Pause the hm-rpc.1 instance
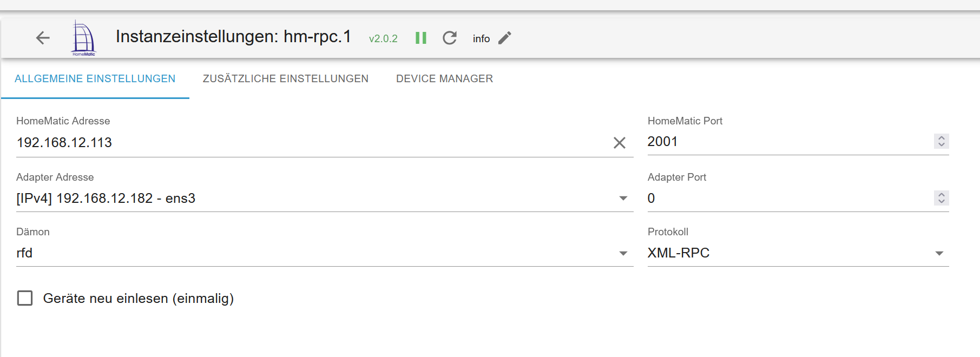The width and height of the screenshot is (980, 357). tap(421, 38)
